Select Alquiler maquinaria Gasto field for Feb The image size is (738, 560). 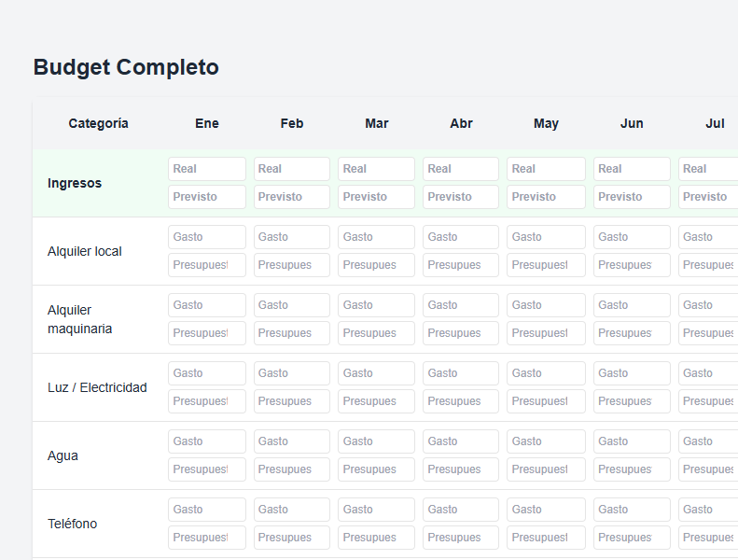click(291, 305)
